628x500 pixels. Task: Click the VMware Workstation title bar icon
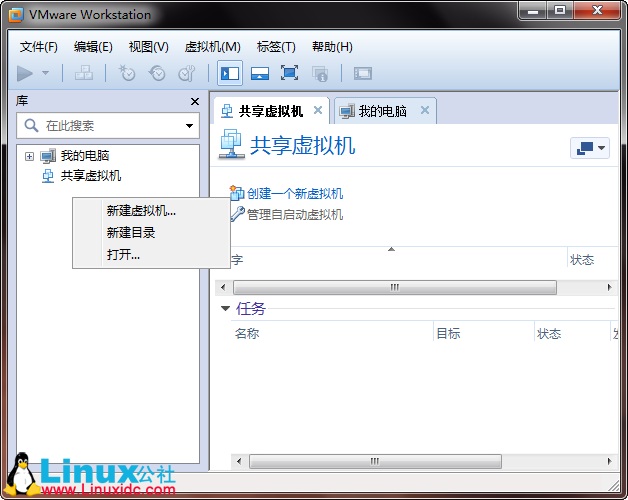tap(16, 15)
